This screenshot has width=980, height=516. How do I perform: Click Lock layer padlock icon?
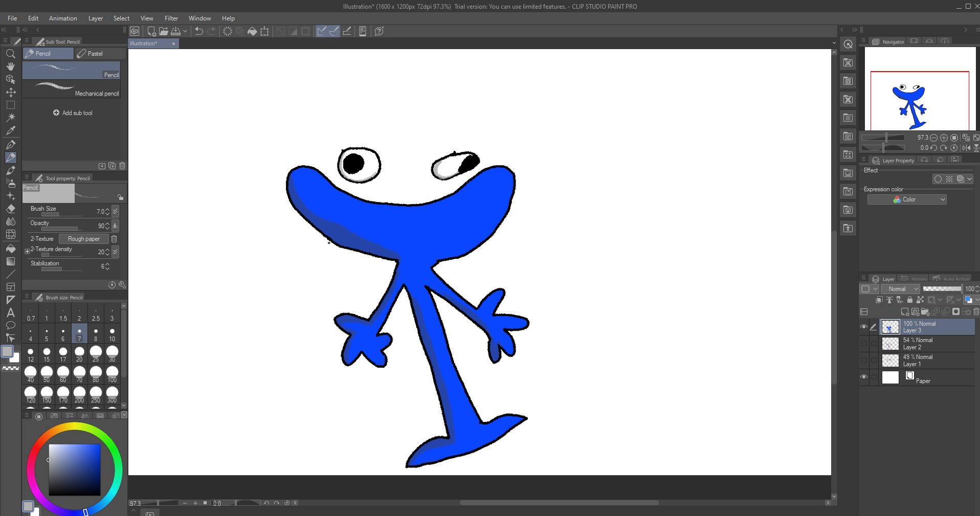tap(910, 300)
